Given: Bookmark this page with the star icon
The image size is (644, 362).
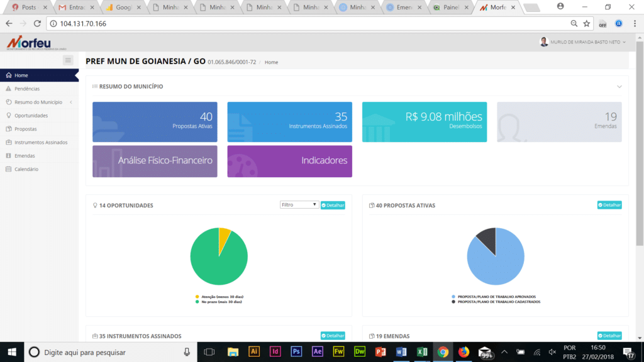Looking at the screenshot, I should coord(587,23).
